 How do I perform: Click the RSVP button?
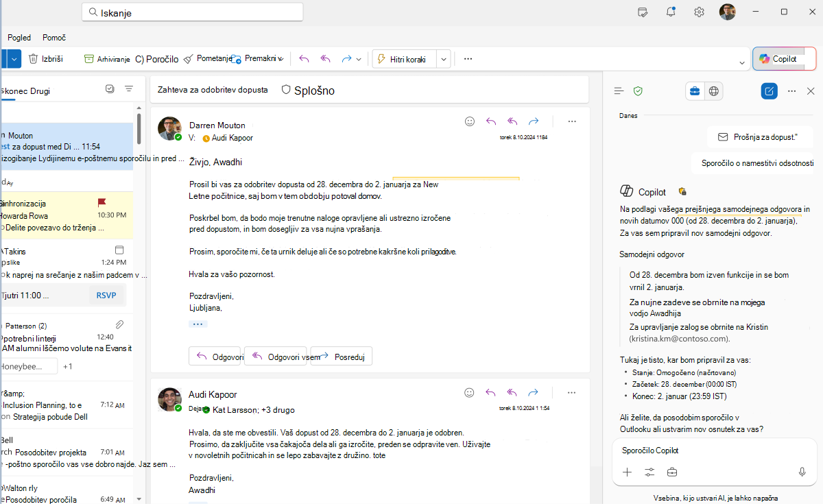pyautogui.click(x=106, y=296)
